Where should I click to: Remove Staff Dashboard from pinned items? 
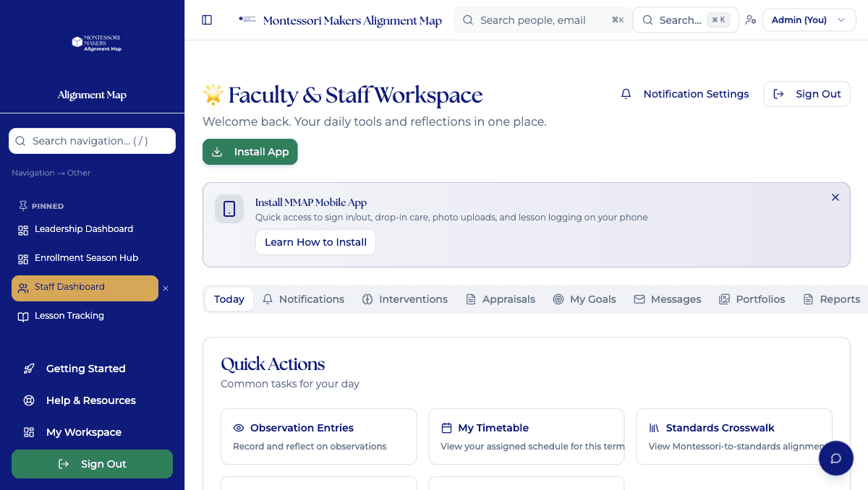[166, 288]
